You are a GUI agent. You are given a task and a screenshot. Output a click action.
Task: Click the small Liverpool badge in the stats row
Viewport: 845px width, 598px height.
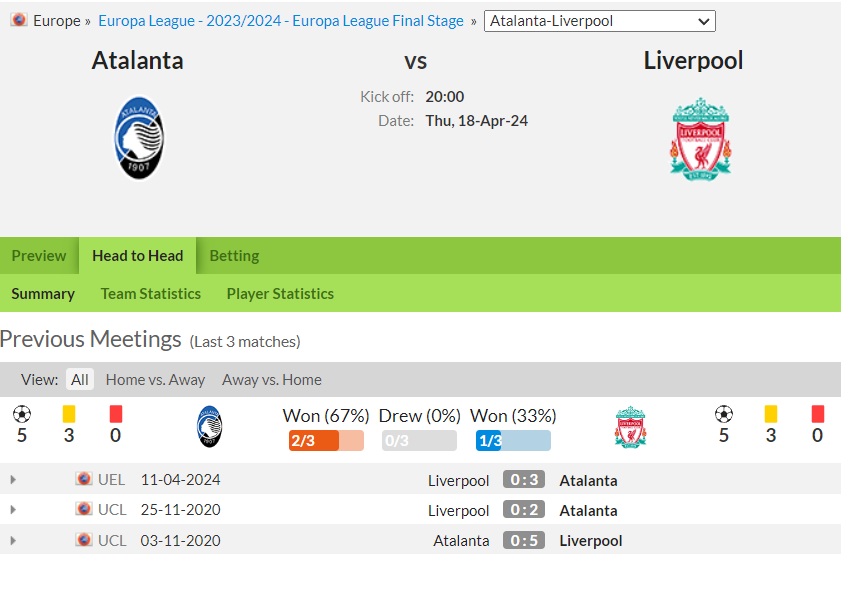[631, 427]
